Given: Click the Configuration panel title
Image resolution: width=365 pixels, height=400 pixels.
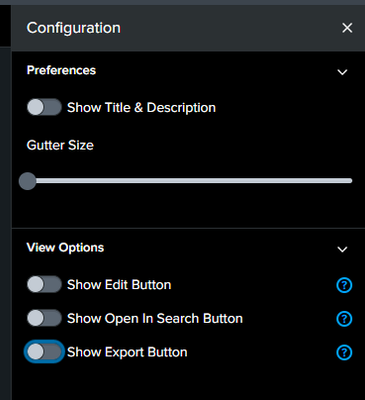Looking at the screenshot, I should (74, 28).
